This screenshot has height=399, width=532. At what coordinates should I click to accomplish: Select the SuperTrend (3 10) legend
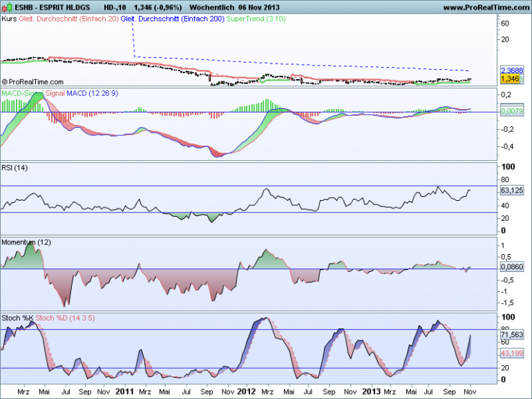(256, 19)
